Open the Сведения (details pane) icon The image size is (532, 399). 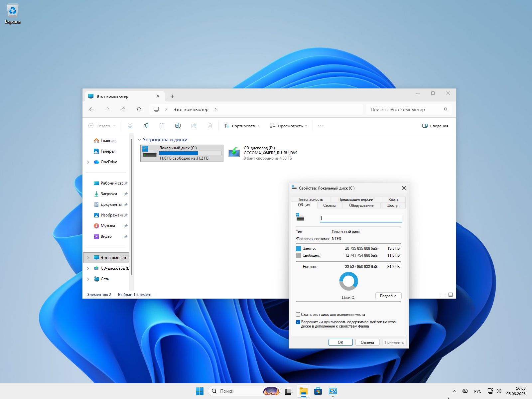[x=435, y=126]
